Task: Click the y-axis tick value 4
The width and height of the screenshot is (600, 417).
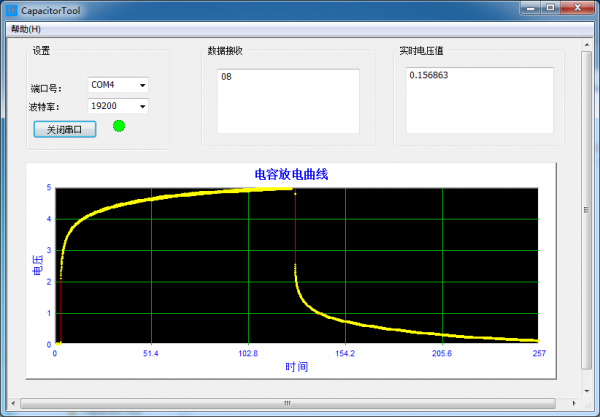Action: pos(49,219)
